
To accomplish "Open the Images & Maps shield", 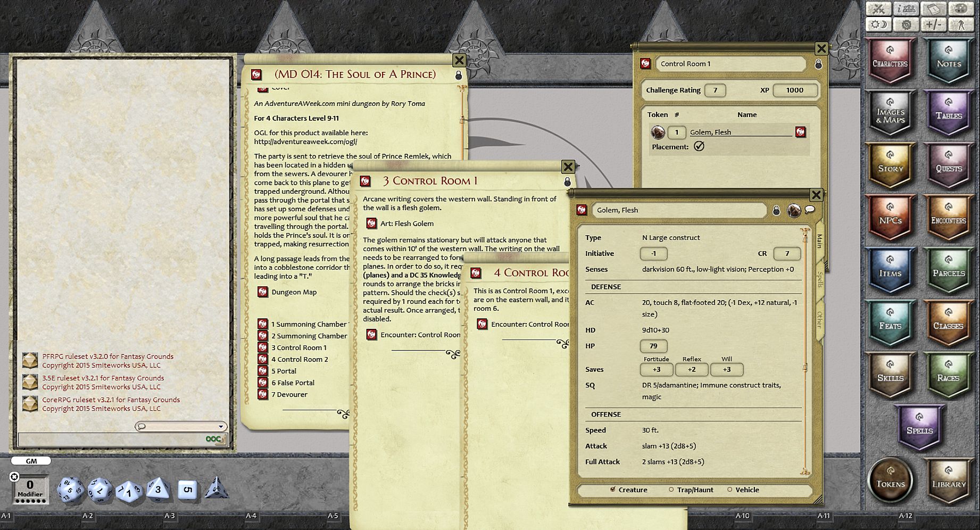I will coord(890,112).
